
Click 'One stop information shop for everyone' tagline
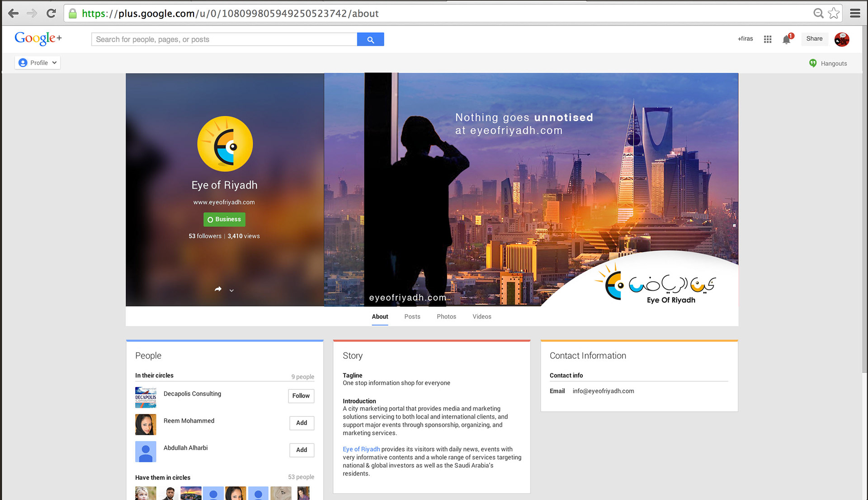[396, 383]
